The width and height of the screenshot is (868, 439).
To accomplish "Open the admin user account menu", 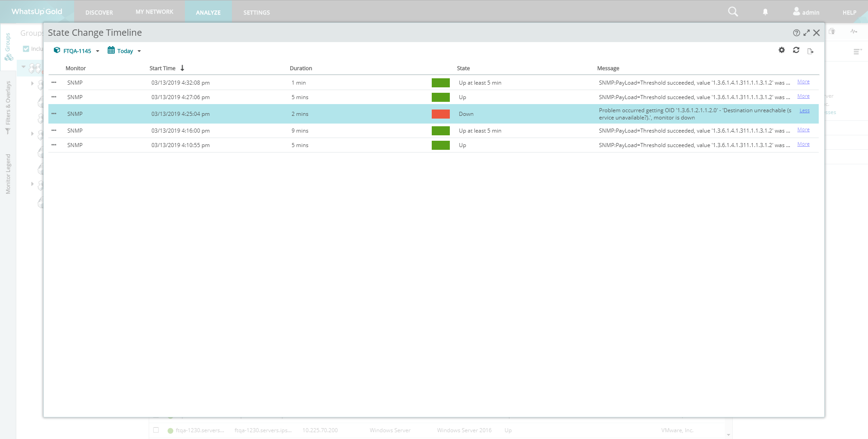I will [806, 12].
